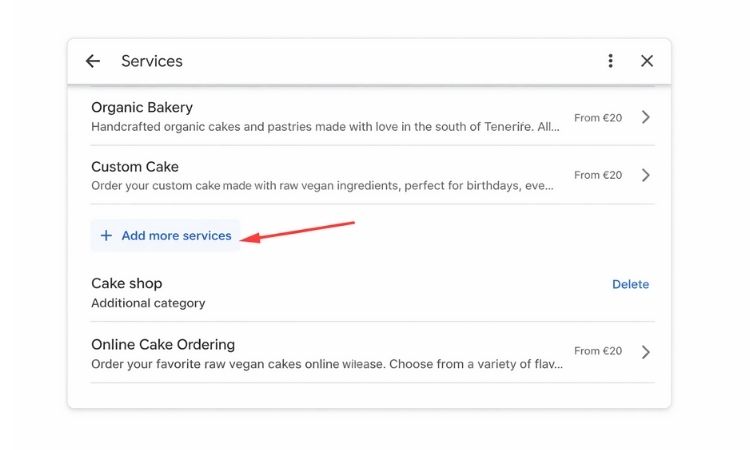750x450 pixels.
Task: Select the Custom Cake service title
Action: pyautogui.click(x=135, y=166)
